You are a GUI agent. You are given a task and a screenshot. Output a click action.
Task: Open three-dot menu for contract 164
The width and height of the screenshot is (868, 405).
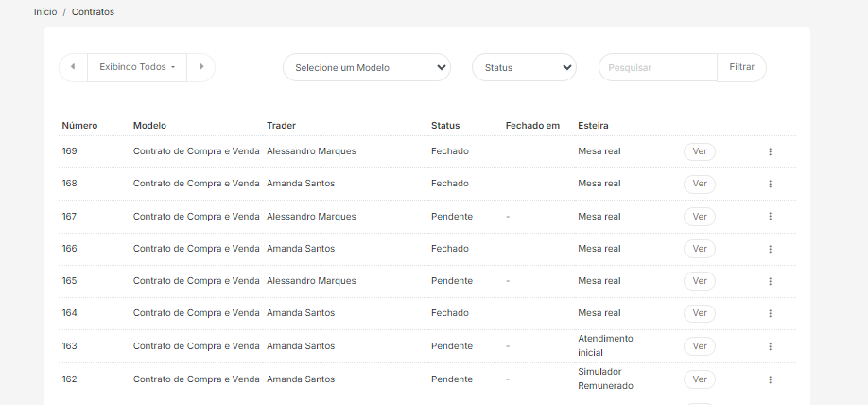[x=770, y=313]
